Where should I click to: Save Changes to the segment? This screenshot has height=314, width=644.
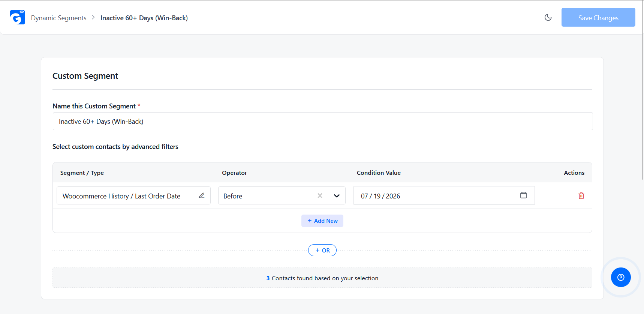coord(598,17)
